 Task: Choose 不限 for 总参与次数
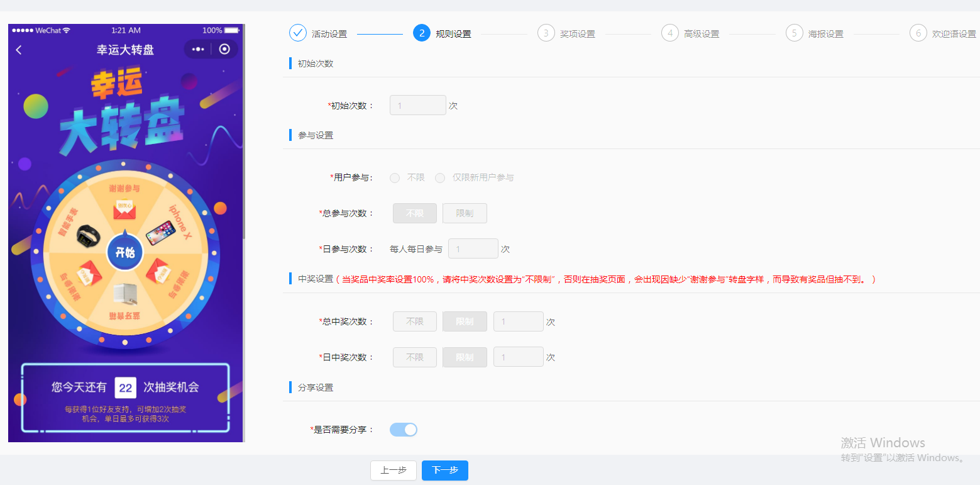pyautogui.click(x=415, y=213)
